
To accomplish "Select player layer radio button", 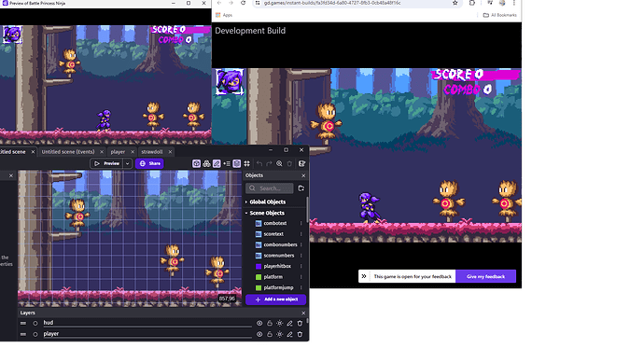I will 35,334.
